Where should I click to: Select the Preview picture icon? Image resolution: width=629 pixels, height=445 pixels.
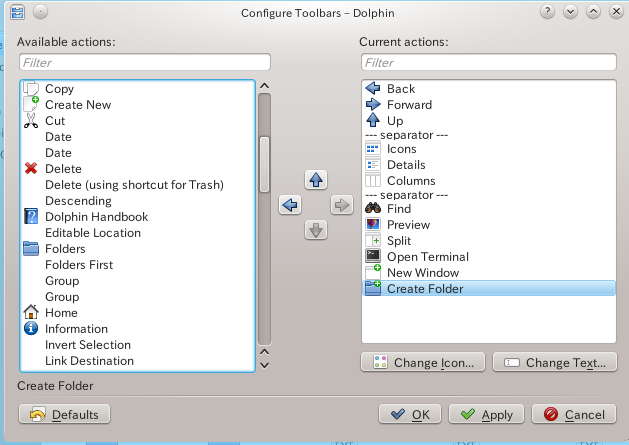pos(373,224)
